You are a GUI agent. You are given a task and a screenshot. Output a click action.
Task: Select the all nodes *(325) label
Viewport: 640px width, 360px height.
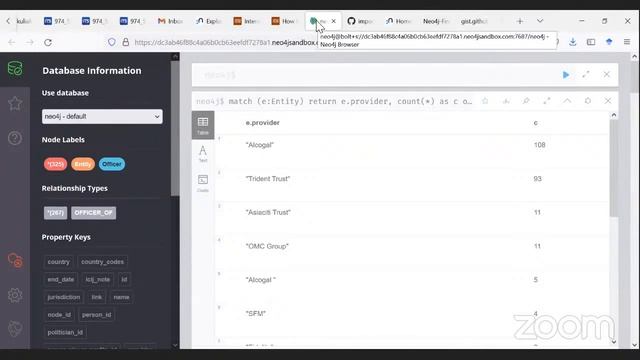[56, 164]
